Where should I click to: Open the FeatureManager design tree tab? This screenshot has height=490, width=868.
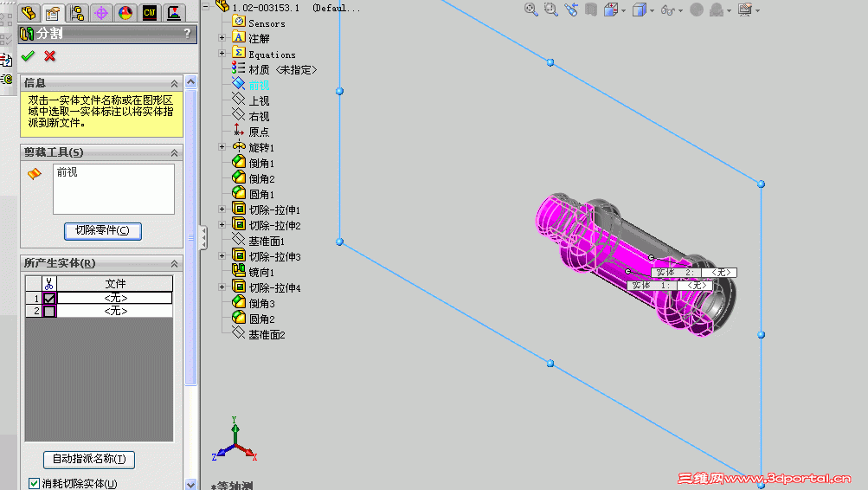point(29,12)
